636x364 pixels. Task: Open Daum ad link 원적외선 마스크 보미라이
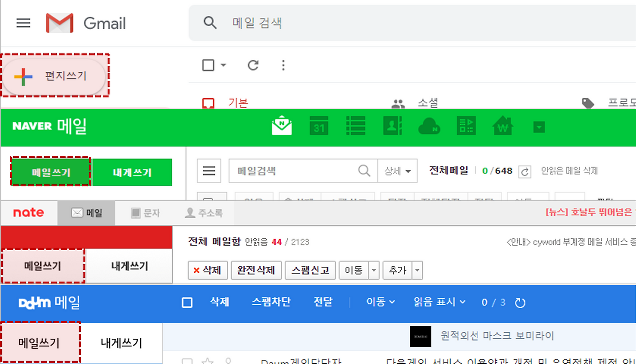tap(497, 336)
